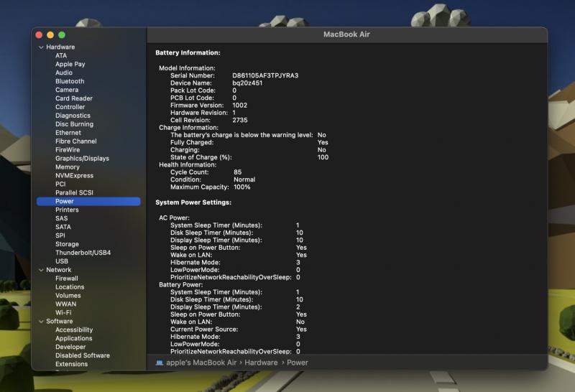
Task: Select SAS in the sidebar
Action: [x=62, y=218]
